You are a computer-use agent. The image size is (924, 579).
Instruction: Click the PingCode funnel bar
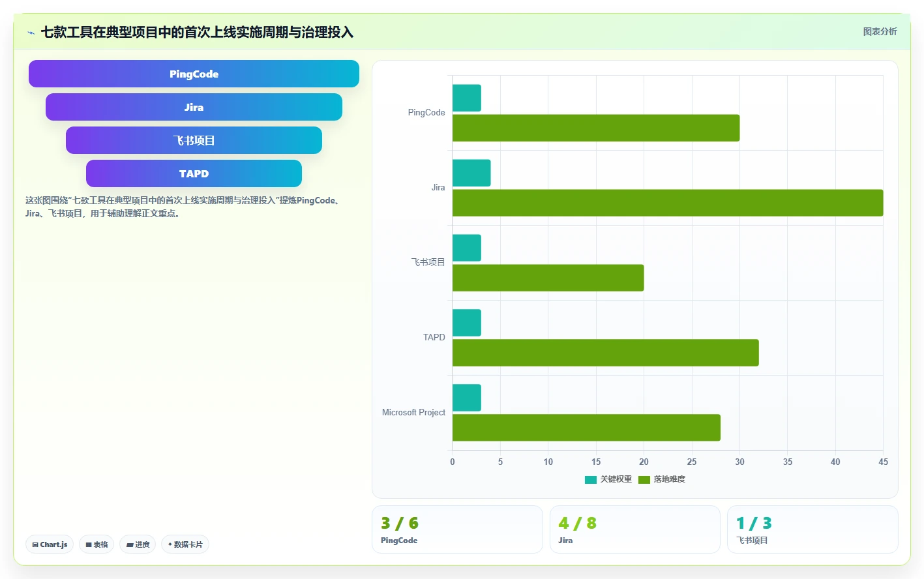coord(194,74)
